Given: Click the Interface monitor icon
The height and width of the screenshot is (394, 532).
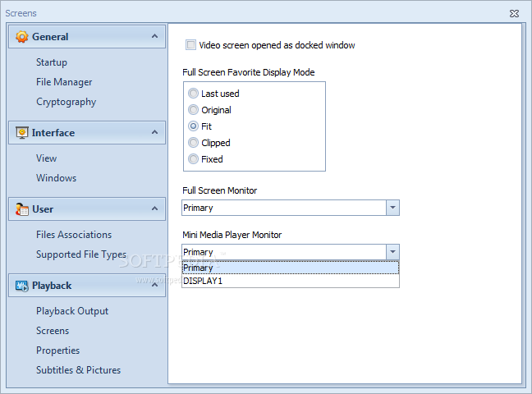Looking at the screenshot, I should (x=22, y=133).
